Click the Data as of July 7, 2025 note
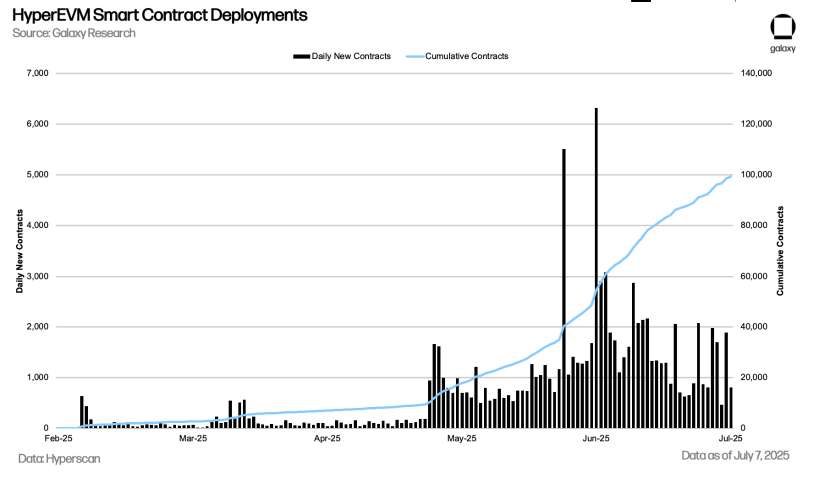 [735, 455]
